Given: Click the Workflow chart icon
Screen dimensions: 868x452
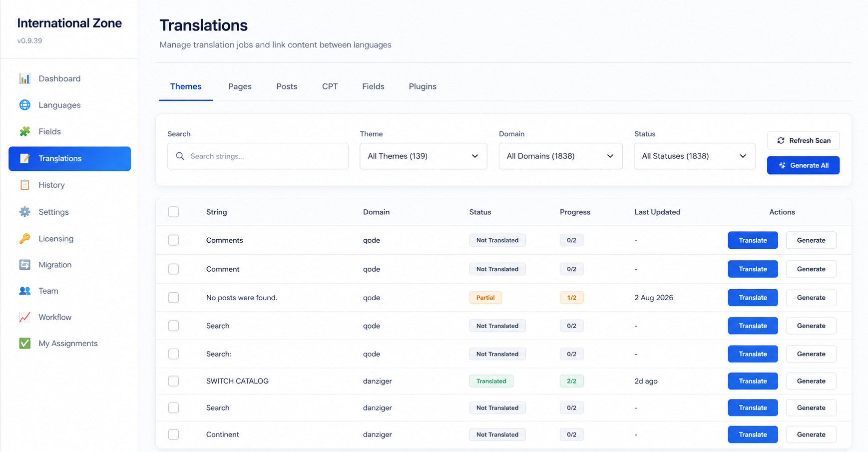Looking at the screenshot, I should tap(24, 317).
